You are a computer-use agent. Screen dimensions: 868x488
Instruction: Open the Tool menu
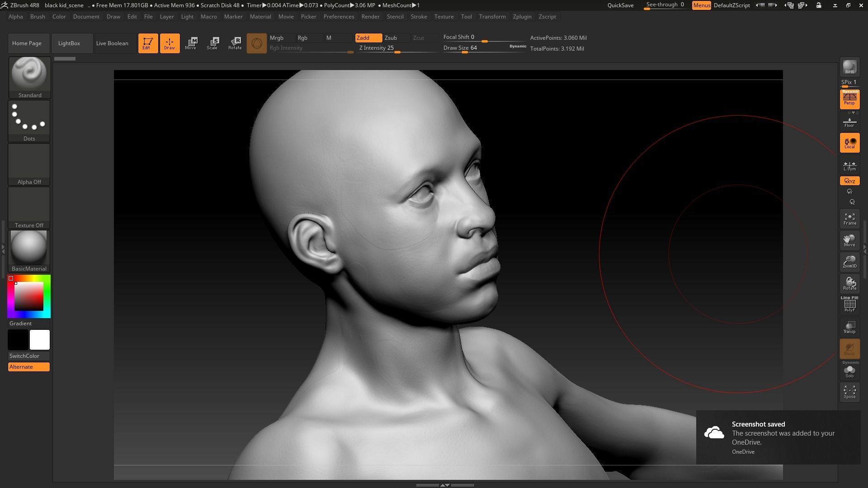467,17
